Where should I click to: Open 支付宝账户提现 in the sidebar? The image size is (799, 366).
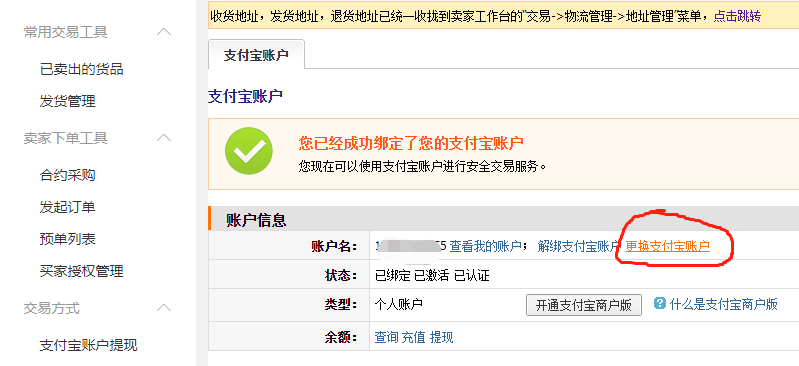point(88,345)
